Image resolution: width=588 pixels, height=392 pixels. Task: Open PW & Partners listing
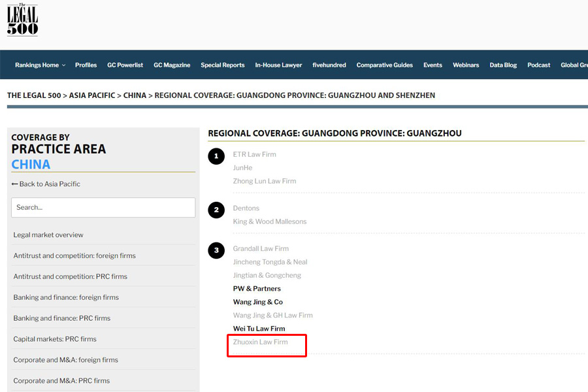point(257,289)
